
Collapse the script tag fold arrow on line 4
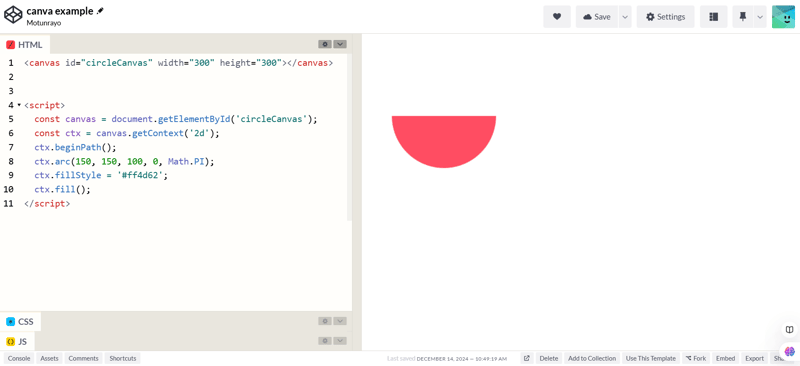pyautogui.click(x=19, y=105)
